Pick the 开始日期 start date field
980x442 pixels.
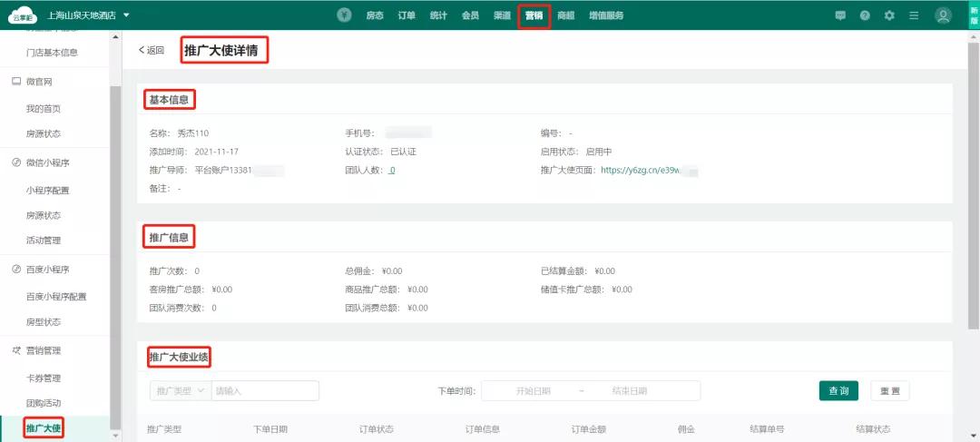pyautogui.click(x=533, y=391)
